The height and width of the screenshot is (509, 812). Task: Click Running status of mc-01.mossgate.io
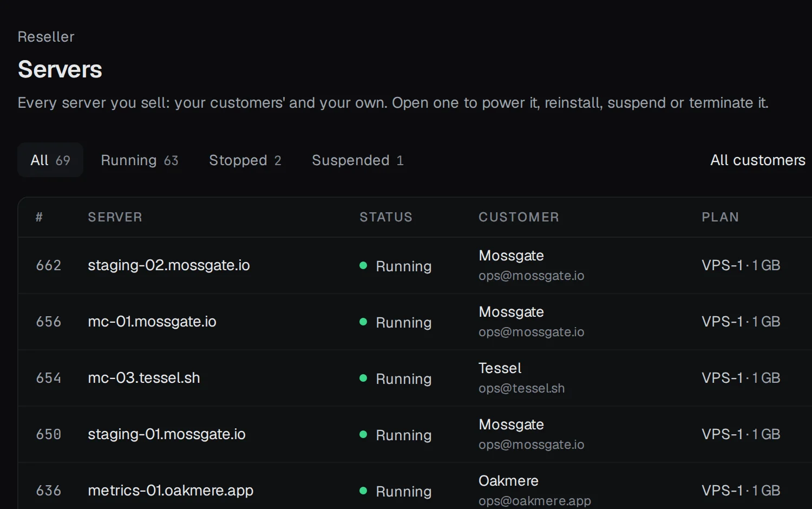[396, 322]
